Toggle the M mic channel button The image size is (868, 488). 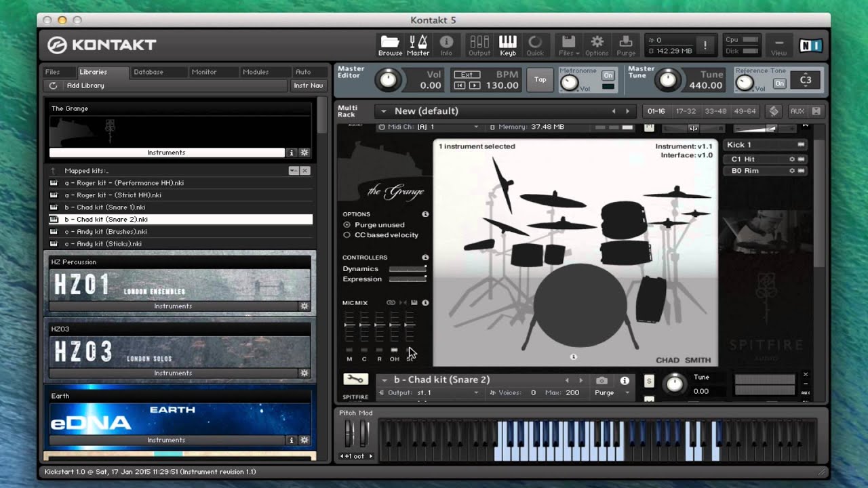click(x=349, y=350)
